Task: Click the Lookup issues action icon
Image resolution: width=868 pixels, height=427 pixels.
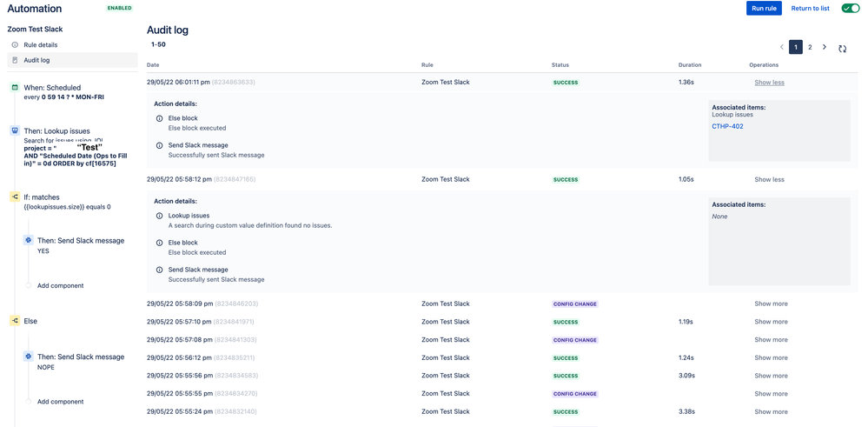Action: [x=16, y=130]
